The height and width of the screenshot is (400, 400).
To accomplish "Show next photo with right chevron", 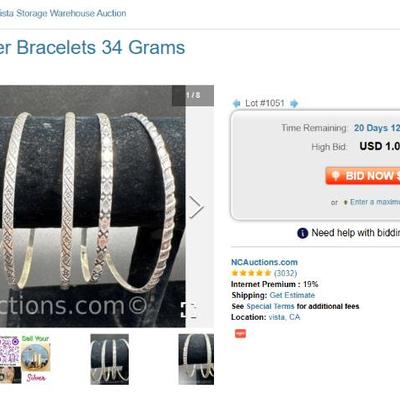I will [x=196, y=207].
